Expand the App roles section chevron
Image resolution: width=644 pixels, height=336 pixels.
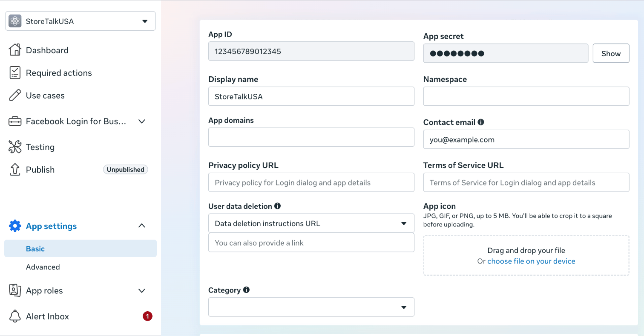142,291
